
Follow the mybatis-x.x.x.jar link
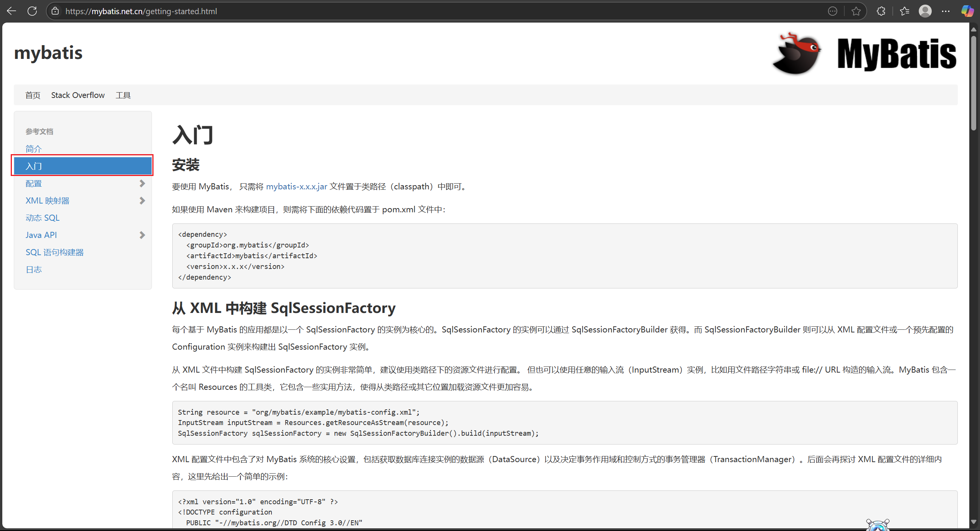(296, 187)
